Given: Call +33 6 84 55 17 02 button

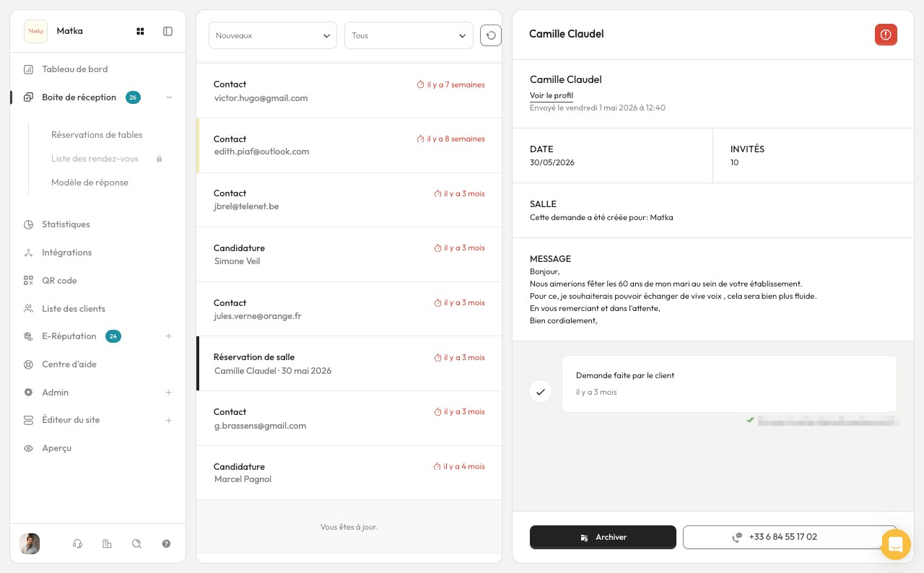Looking at the screenshot, I should [790, 537].
